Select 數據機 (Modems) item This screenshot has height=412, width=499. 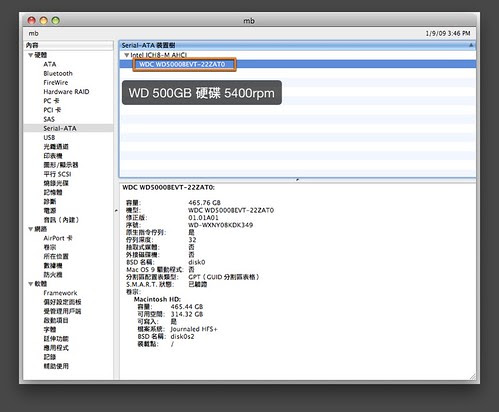click(x=53, y=266)
